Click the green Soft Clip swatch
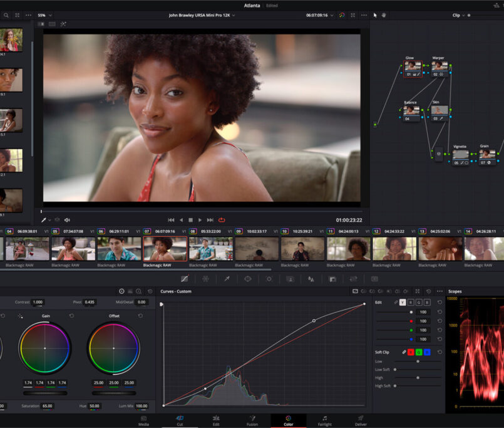The width and height of the screenshot is (504, 428). tap(418, 352)
